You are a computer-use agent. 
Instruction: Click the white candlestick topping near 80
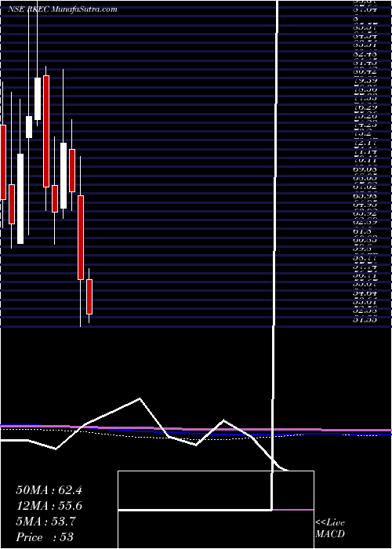(38, 99)
